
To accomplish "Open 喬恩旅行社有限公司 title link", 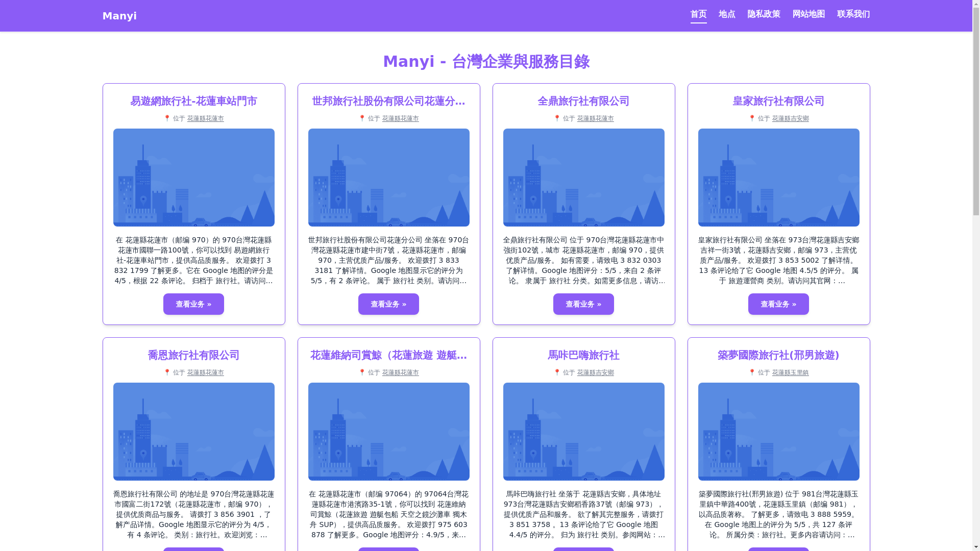I will pyautogui.click(x=193, y=355).
